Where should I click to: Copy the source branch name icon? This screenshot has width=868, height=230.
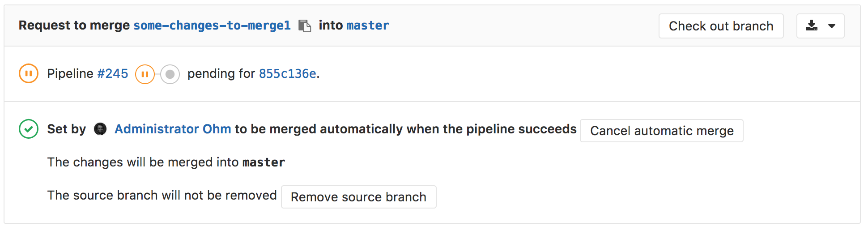point(305,26)
